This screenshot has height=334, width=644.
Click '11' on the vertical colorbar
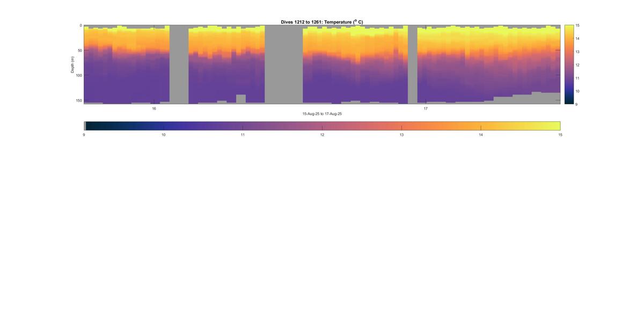578,78
